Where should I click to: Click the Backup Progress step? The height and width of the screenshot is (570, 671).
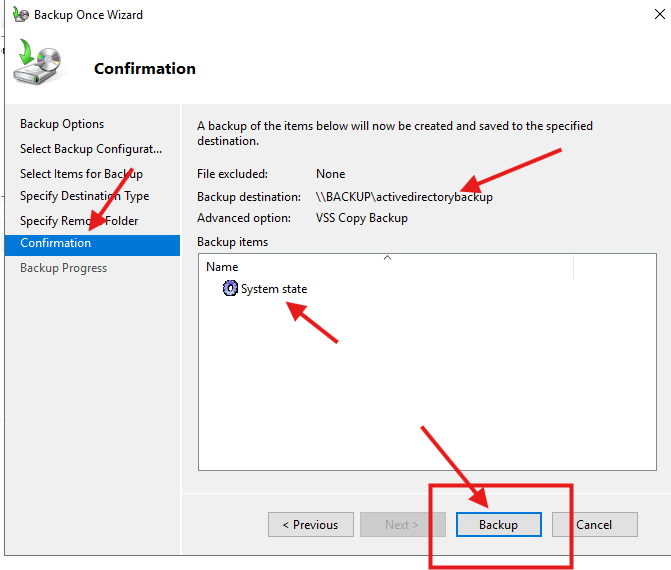[63, 268]
